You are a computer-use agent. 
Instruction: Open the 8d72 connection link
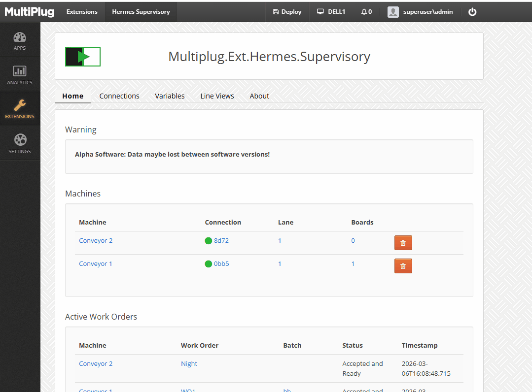tap(221, 241)
